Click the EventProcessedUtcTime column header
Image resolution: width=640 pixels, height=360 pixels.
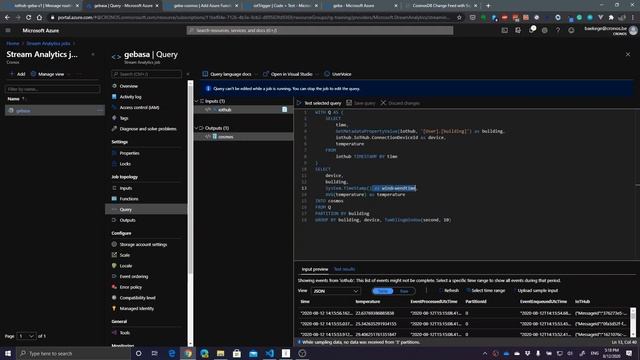pyautogui.click(x=433, y=302)
